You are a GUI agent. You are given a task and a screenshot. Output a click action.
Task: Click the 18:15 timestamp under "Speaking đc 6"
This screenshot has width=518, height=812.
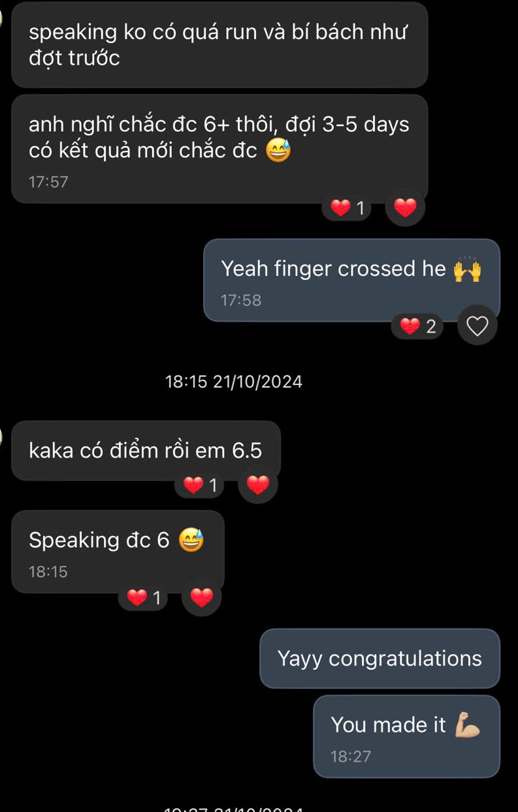tap(48, 572)
